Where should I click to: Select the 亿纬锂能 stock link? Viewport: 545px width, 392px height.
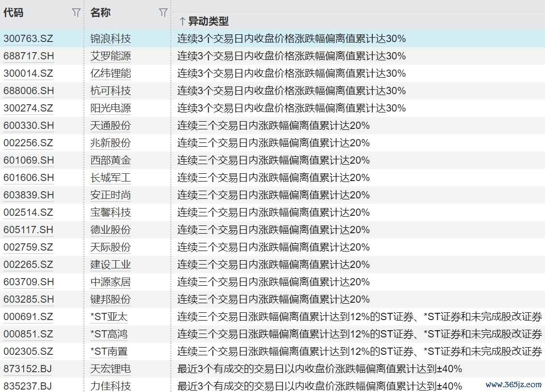click(x=111, y=73)
